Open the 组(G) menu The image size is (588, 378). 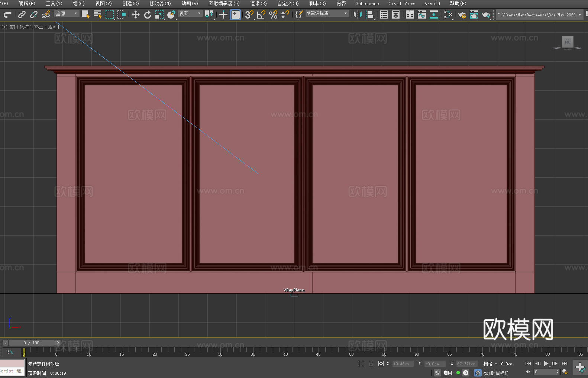[x=79, y=3]
